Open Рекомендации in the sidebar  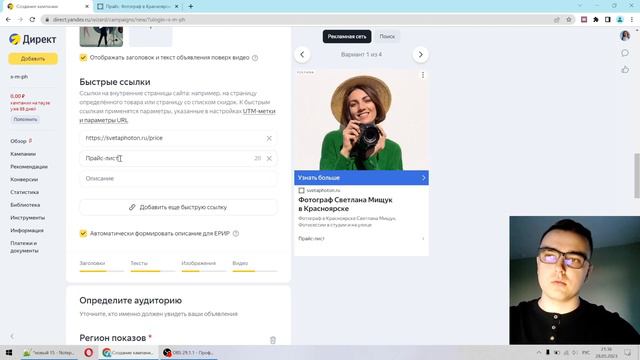(29, 167)
